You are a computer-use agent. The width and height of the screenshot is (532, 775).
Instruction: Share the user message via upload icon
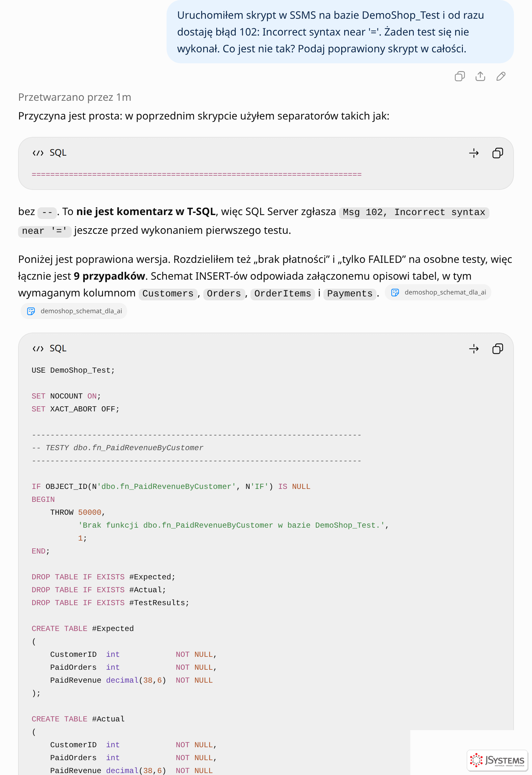pyautogui.click(x=480, y=76)
